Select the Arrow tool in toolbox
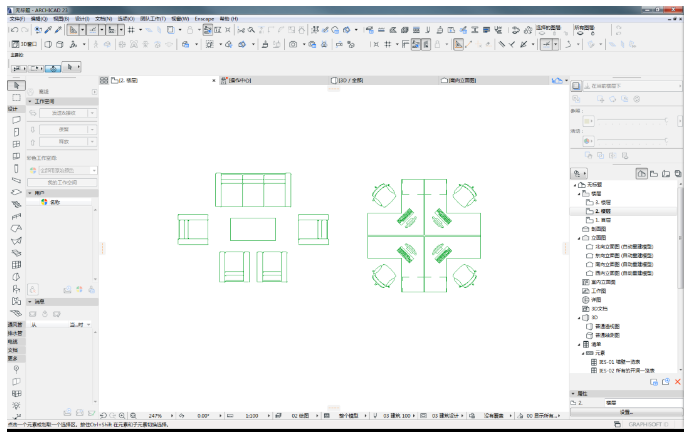This screenshot has height=439, width=692. coord(16,85)
